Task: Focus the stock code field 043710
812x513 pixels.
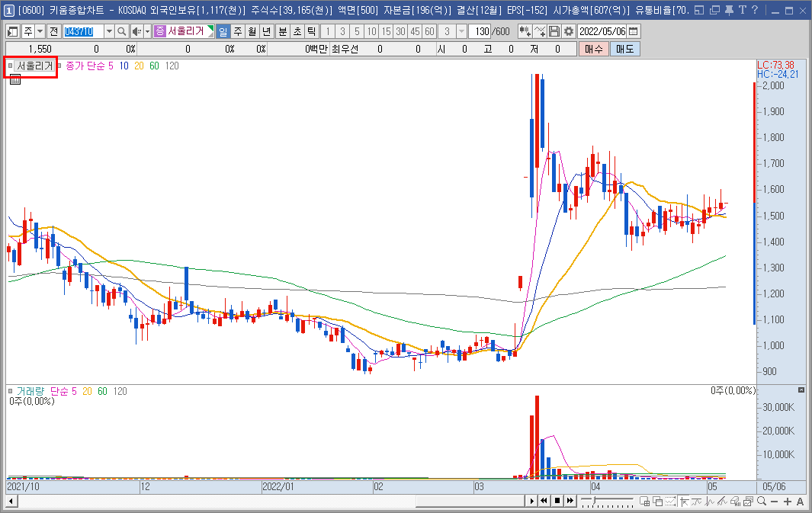Action: coord(83,31)
